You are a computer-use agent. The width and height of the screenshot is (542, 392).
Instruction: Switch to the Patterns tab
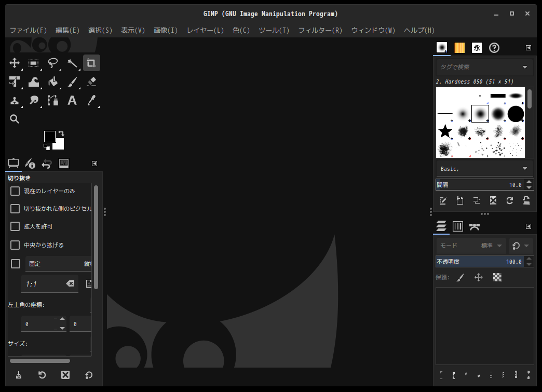click(459, 48)
